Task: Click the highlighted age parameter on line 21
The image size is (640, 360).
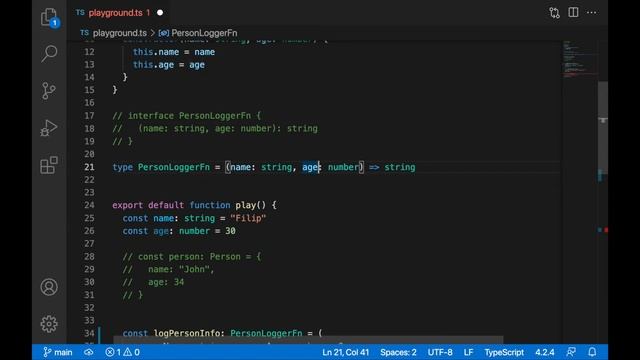Action: point(310,167)
